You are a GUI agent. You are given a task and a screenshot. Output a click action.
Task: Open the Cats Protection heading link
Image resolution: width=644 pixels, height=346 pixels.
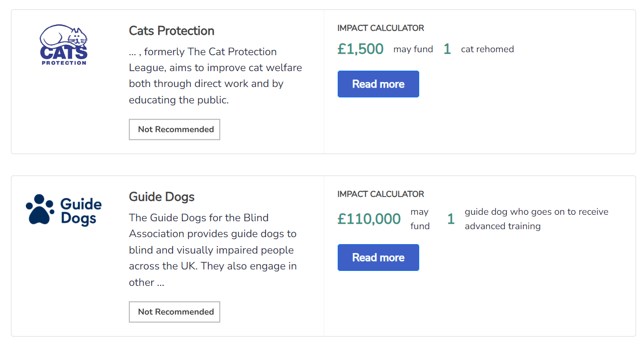[172, 31]
